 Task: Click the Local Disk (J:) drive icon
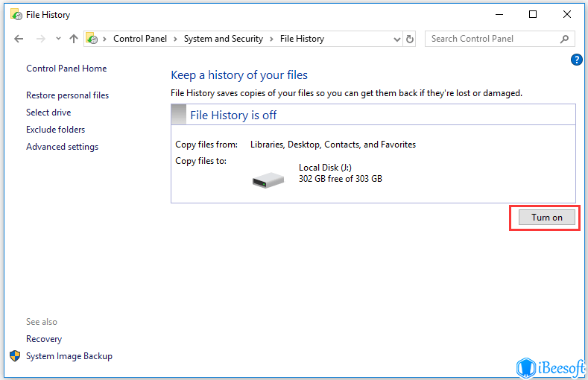point(268,180)
